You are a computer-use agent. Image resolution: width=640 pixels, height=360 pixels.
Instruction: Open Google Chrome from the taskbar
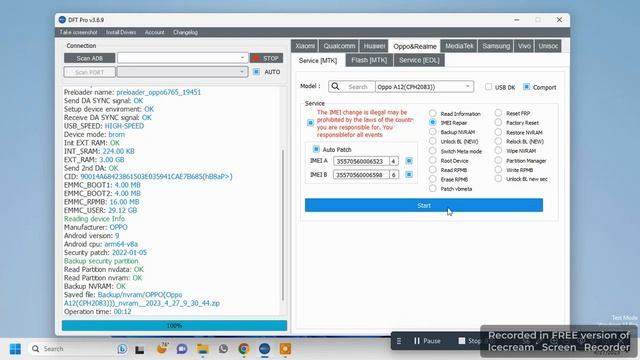244,349
